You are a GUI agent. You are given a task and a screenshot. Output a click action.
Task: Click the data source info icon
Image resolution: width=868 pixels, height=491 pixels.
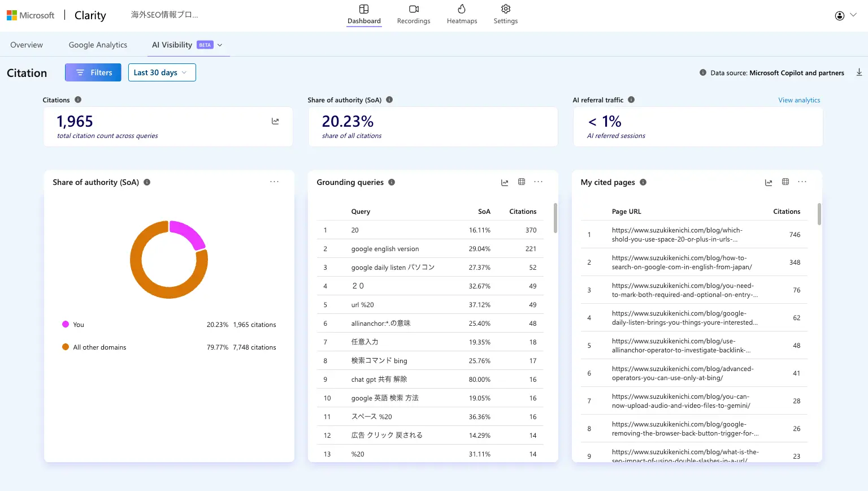(x=703, y=72)
